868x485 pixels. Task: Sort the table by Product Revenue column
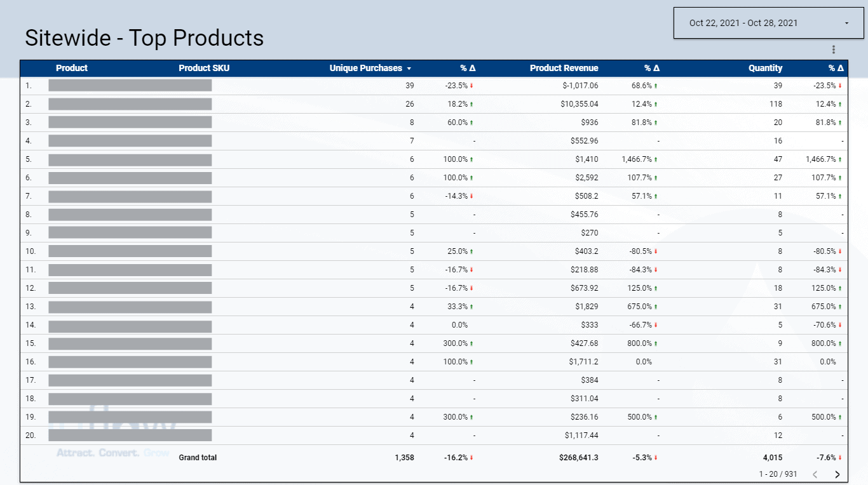[x=564, y=68]
